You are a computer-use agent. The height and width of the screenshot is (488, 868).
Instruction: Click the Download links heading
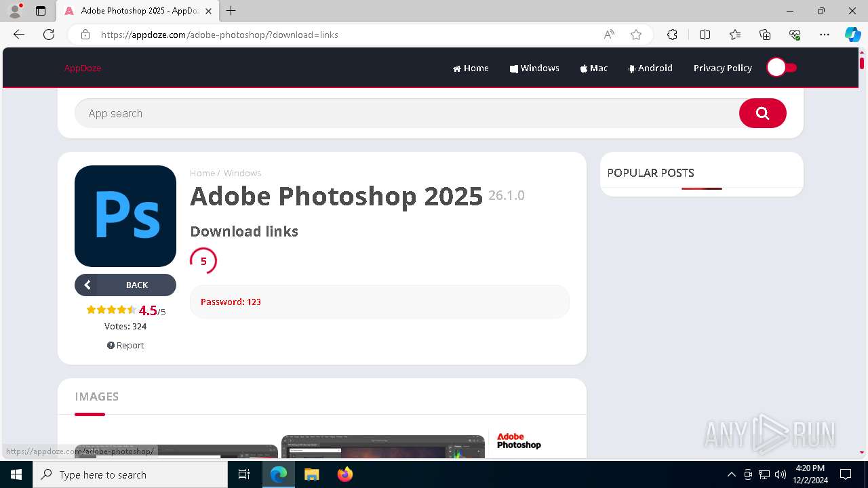pyautogui.click(x=244, y=231)
